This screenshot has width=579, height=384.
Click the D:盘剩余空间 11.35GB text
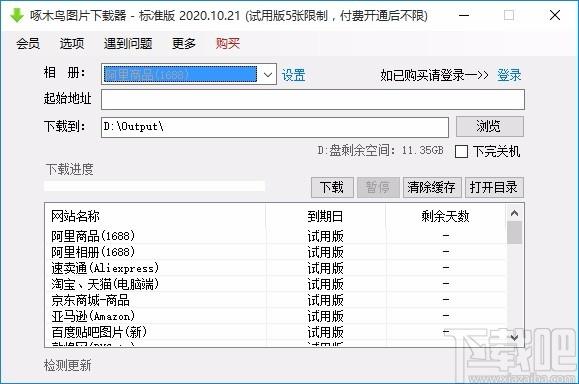point(380,151)
